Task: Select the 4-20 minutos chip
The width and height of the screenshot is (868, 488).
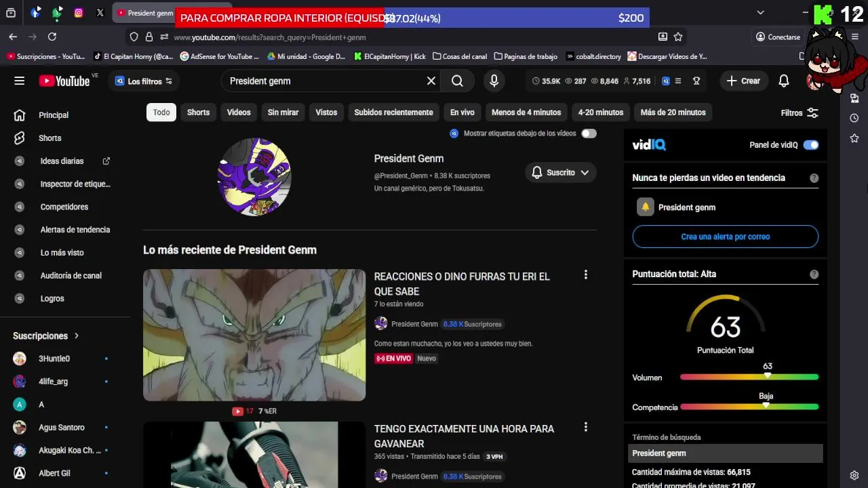Action: pyautogui.click(x=600, y=113)
